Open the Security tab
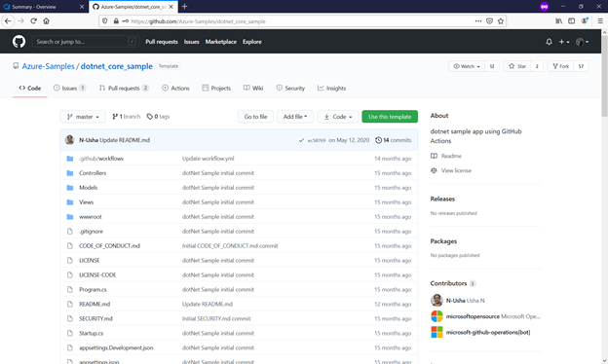This screenshot has height=364, width=608. pyautogui.click(x=290, y=89)
